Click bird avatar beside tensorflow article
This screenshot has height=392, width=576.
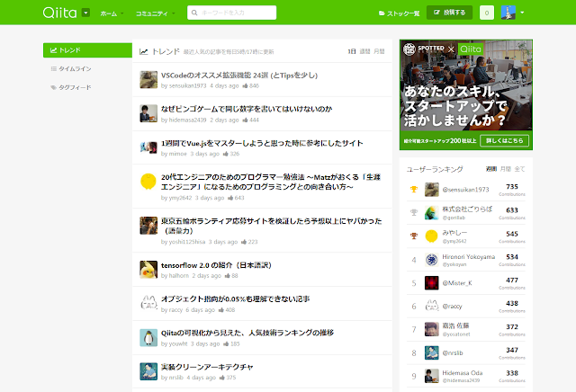pyautogui.click(x=148, y=270)
